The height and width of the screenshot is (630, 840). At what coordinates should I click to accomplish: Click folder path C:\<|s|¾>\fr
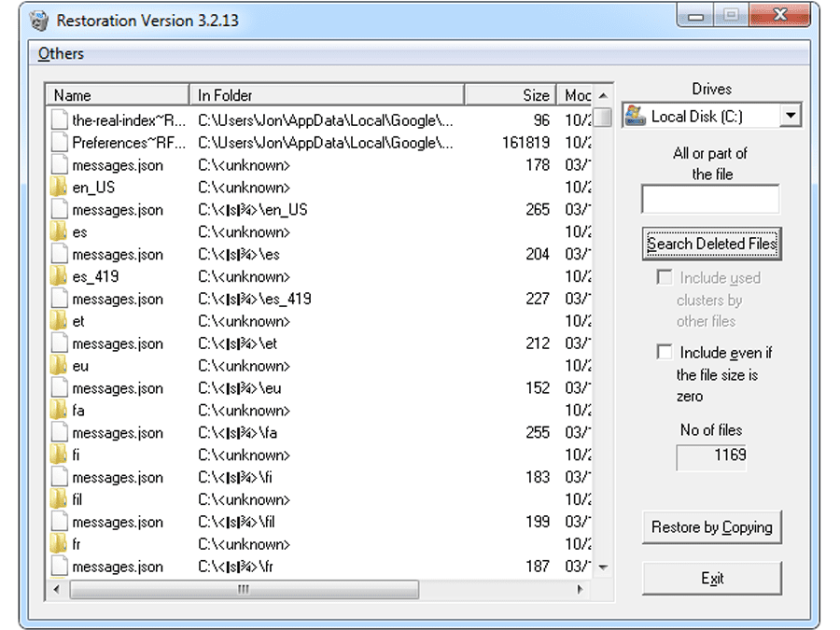click(236, 567)
